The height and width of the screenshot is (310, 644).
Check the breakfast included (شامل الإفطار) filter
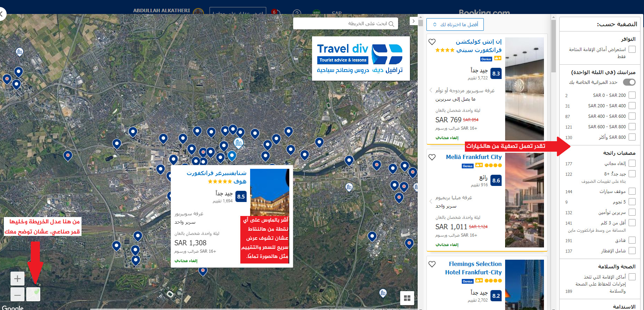632,251
